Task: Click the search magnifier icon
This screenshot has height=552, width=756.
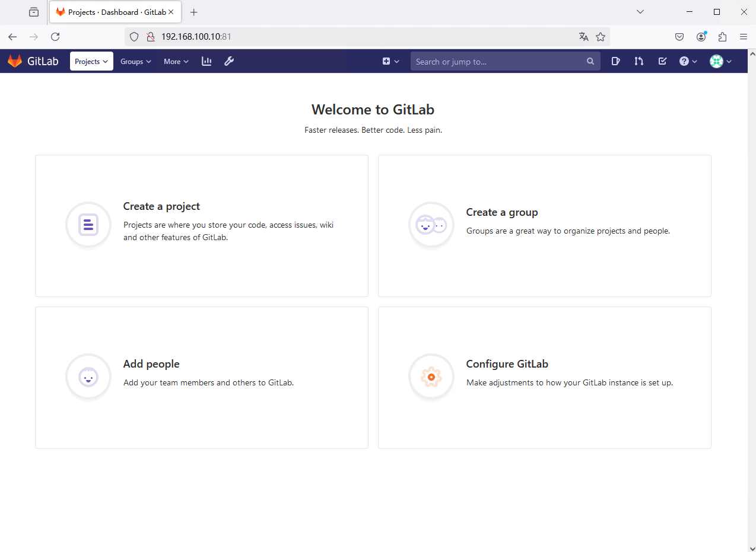Action: 590,61
